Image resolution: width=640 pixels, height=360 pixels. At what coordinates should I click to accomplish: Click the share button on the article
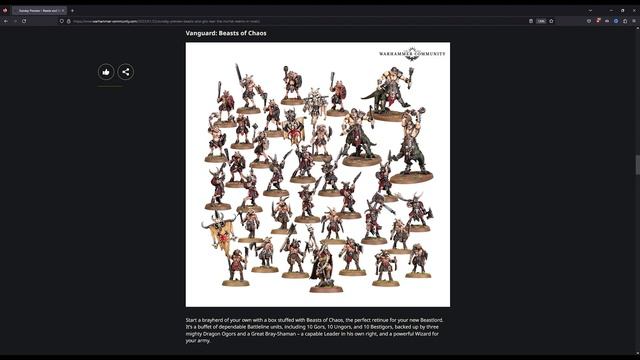pyautogui.click(x=126, y=72)
